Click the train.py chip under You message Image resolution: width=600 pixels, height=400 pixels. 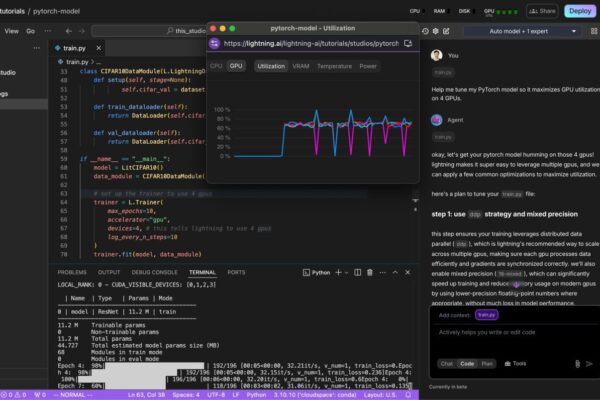click(443, 72)
